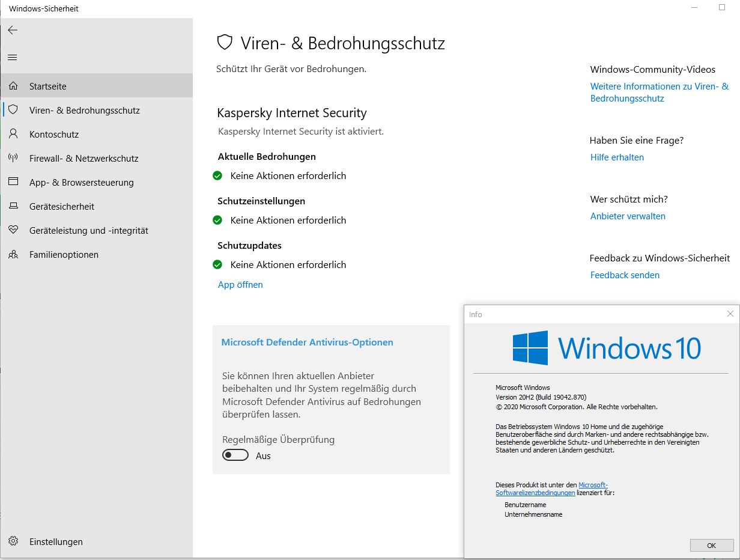Maximize the Windows-Sicherheit window
Viewport: 740px width, 560px height.
click(x=722, y=8)
